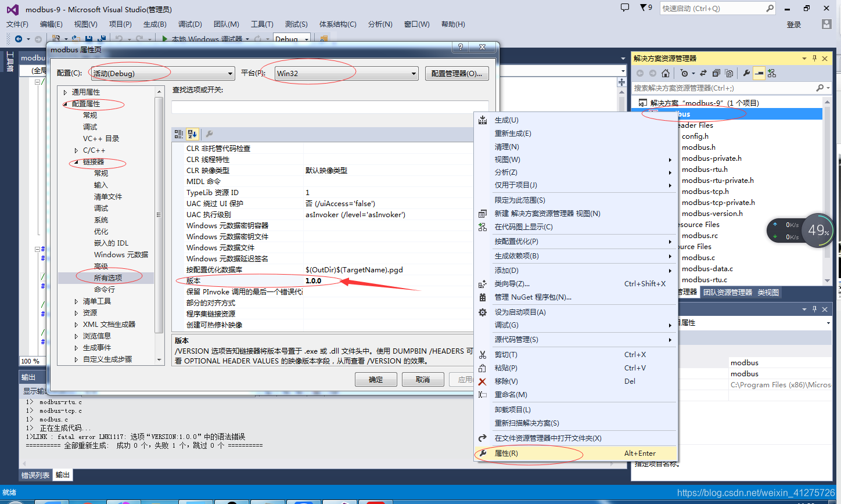This screenshot has height=504, width=841.
Task: Click the account avatar icon beside 登录
Action: click(x=826, y=24)
